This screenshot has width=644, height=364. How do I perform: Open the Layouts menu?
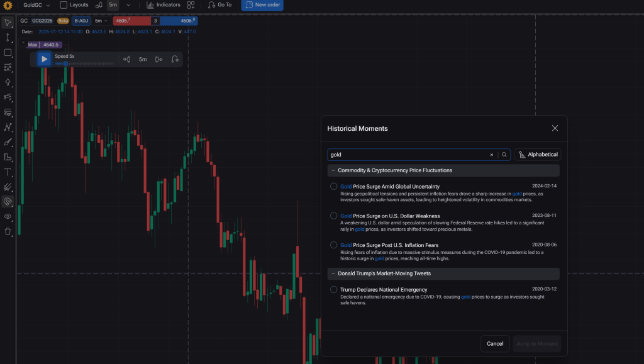pyautogui.click(x=74, y=5)
